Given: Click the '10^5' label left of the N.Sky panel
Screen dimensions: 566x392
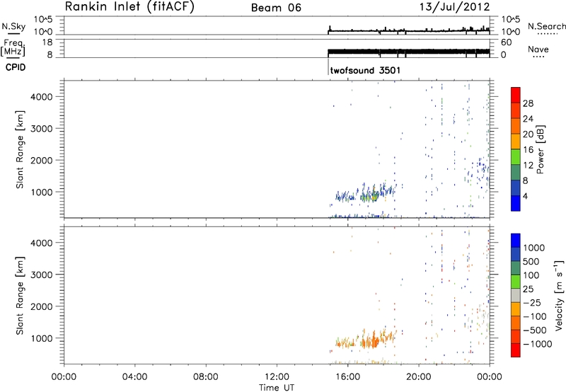Looking at the screenshot, I should tap(43, 20).
